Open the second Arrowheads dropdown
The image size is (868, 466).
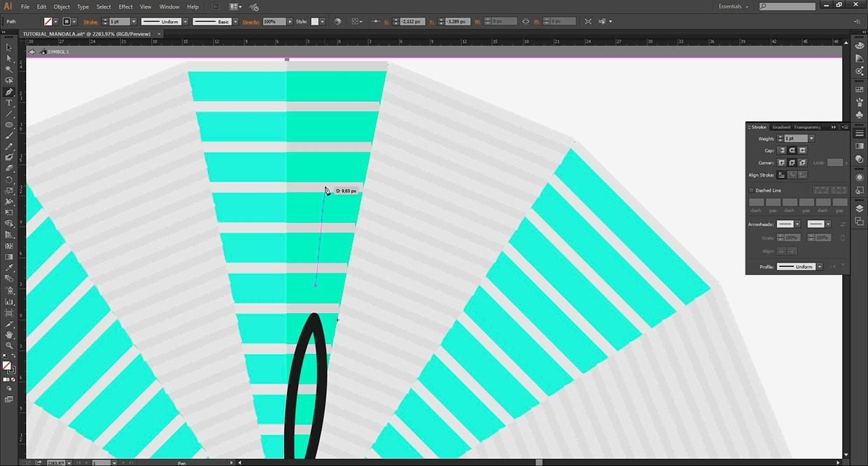point(828,224)
